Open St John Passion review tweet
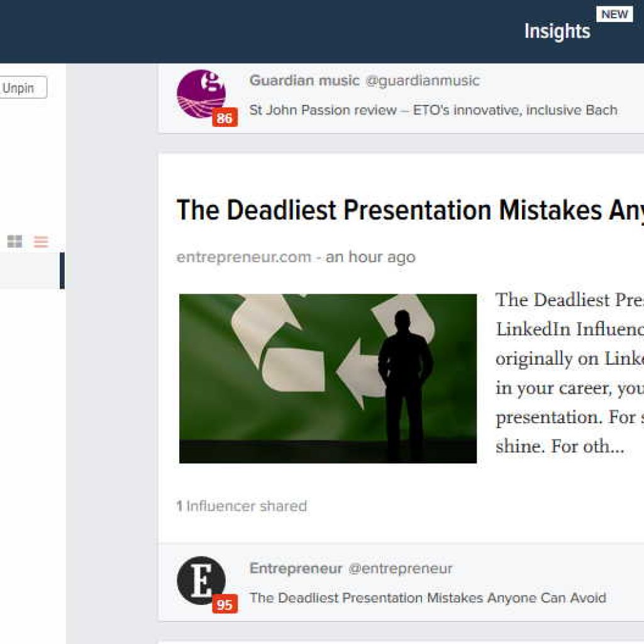 click(433, 110)
